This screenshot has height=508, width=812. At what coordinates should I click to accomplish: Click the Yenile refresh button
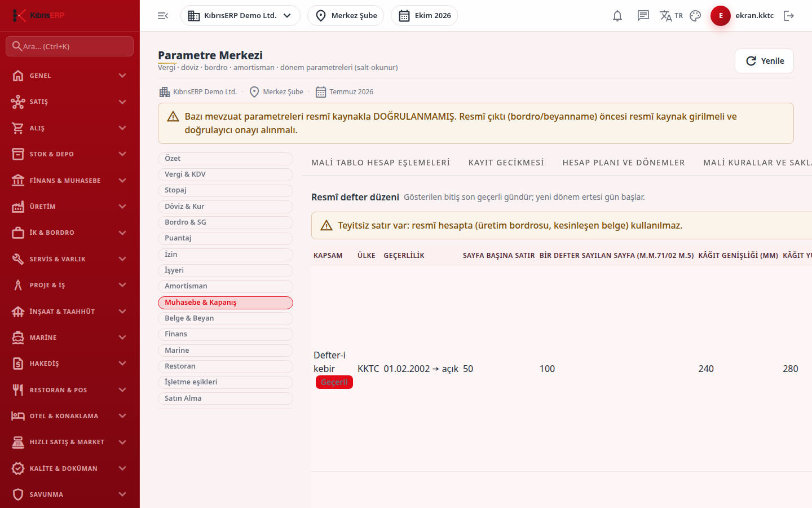[x=764, y=61]
